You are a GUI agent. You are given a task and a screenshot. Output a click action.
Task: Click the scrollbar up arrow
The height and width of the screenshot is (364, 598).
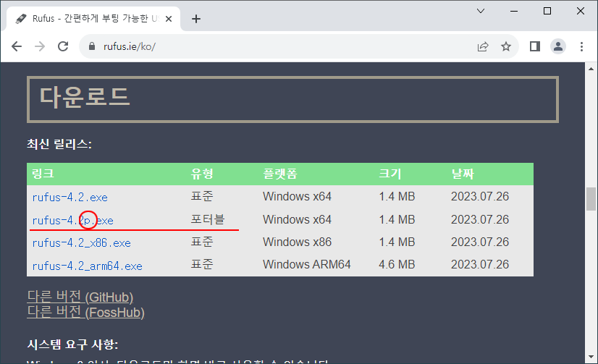pyautogui.click(x=591, y=69)
